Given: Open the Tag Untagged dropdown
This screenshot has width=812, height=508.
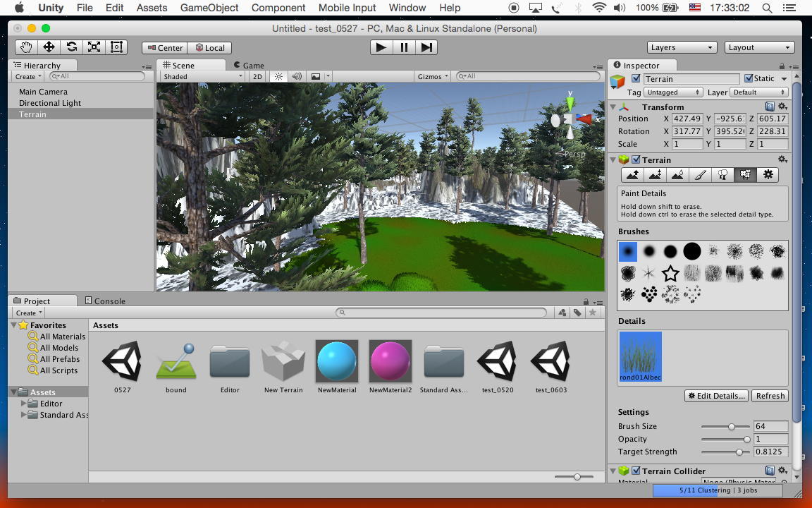Looking at the screenshot, I should pyautogui.click(x=672, y=92).
